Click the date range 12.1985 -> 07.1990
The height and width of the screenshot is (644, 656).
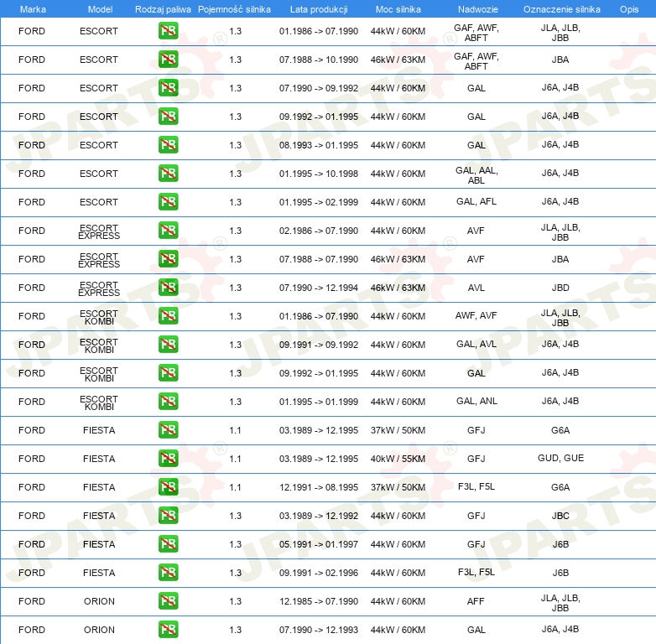(319, 601)
